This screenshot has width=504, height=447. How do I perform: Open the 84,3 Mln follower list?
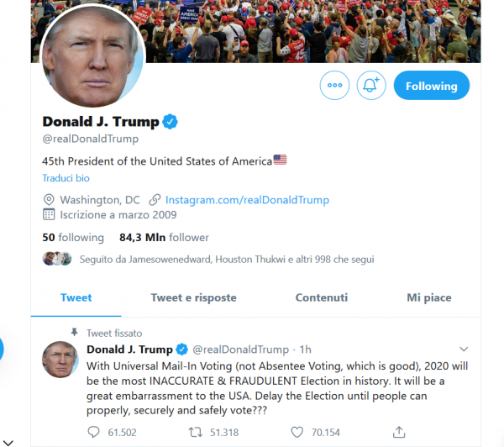[164, 237]
